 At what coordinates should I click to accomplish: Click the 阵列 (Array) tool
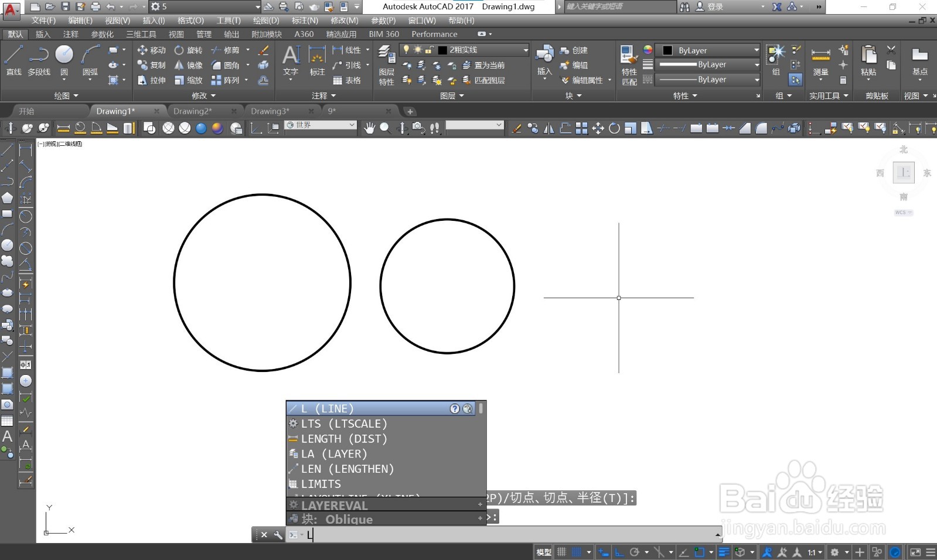[226, 80]
